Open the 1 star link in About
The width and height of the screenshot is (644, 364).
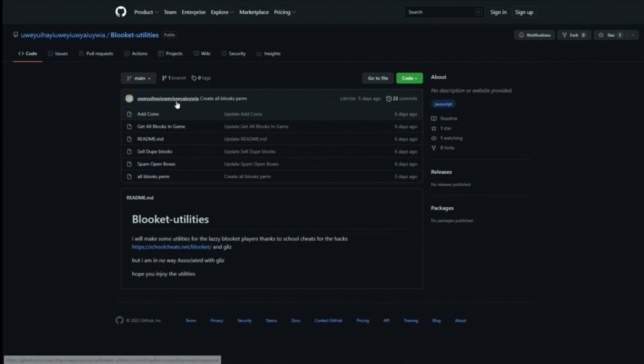[x=441, y=128]
